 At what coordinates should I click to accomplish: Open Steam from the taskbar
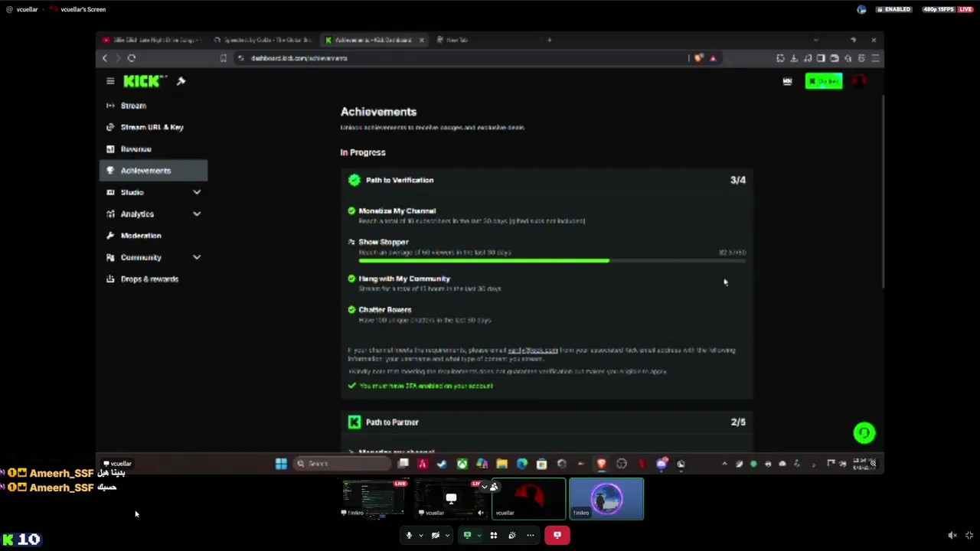point(442,464)
